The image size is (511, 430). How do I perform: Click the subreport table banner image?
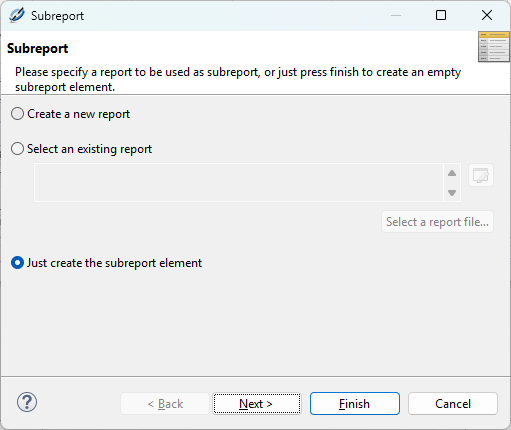click(494, 47)
